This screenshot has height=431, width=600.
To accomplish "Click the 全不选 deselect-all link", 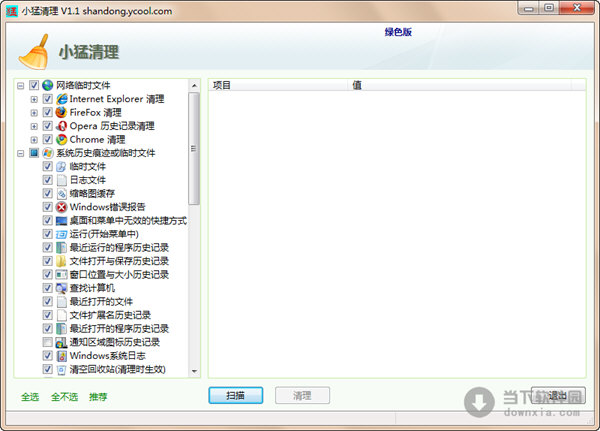I will 64,397.
